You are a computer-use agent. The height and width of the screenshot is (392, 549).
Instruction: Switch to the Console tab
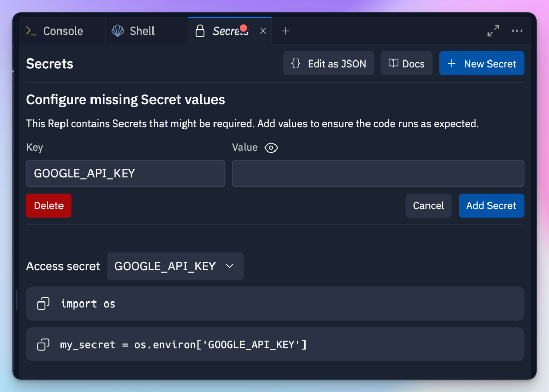[63, 31]
